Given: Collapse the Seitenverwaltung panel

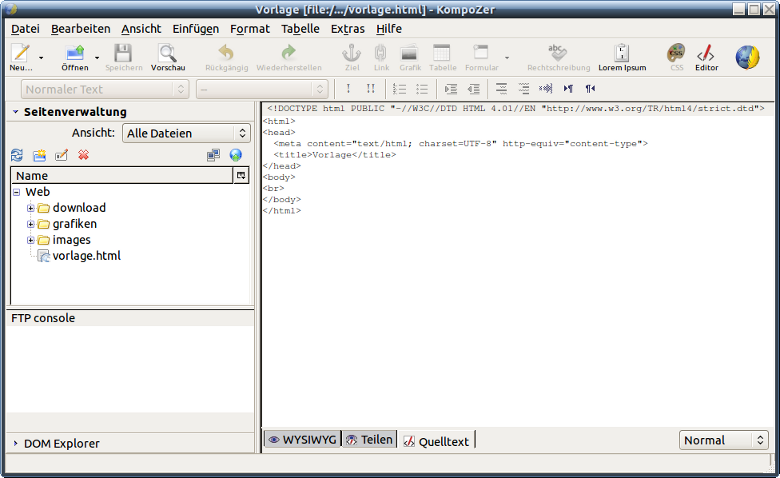Looking at the screenshot, I should point(15,112).
